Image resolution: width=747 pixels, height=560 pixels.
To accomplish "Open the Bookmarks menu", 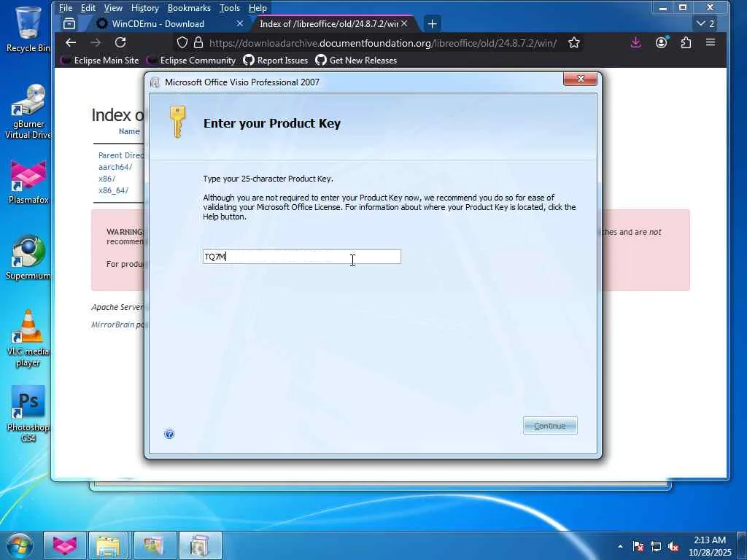I will 189,8.
